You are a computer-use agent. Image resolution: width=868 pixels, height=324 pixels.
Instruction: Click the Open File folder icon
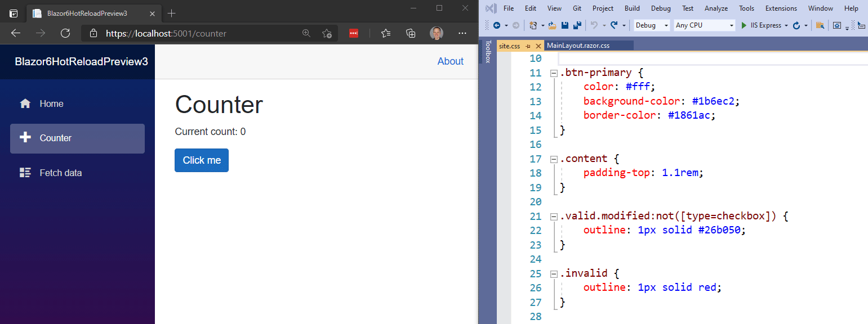552,25
